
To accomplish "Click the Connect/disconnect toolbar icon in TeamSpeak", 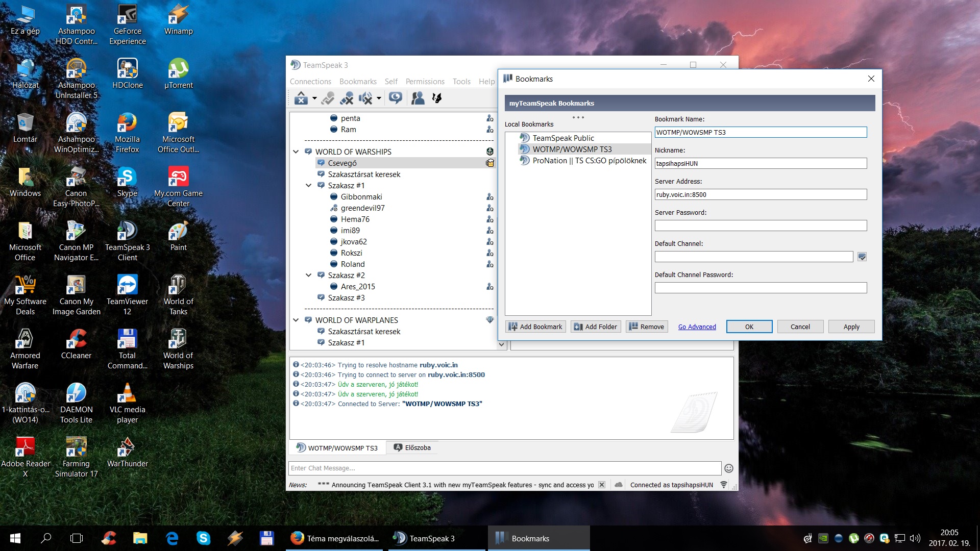I will [x=301, y=98].
